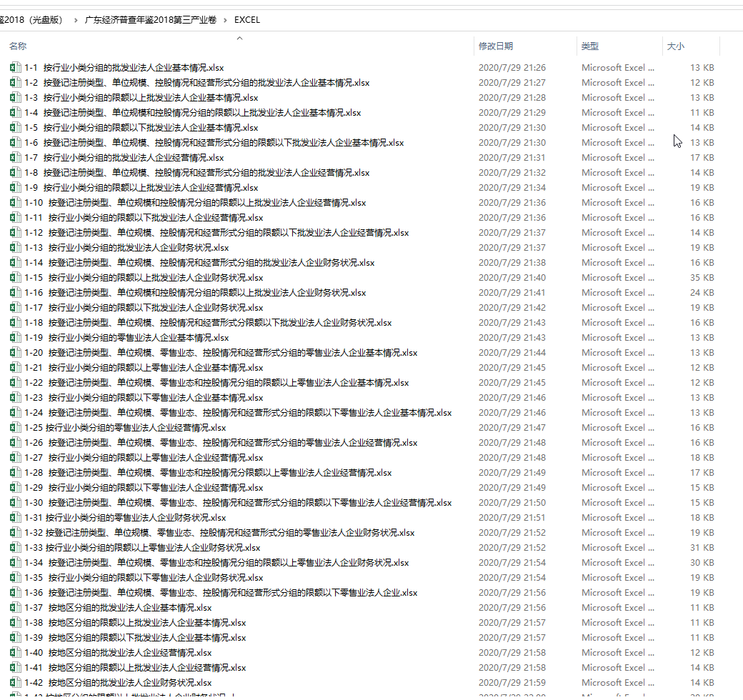Open the 广东经济普查年鉴2018第三产业卷 breadcrumb folder
This screenshot has width=743, height=700.
coord(151,20)
